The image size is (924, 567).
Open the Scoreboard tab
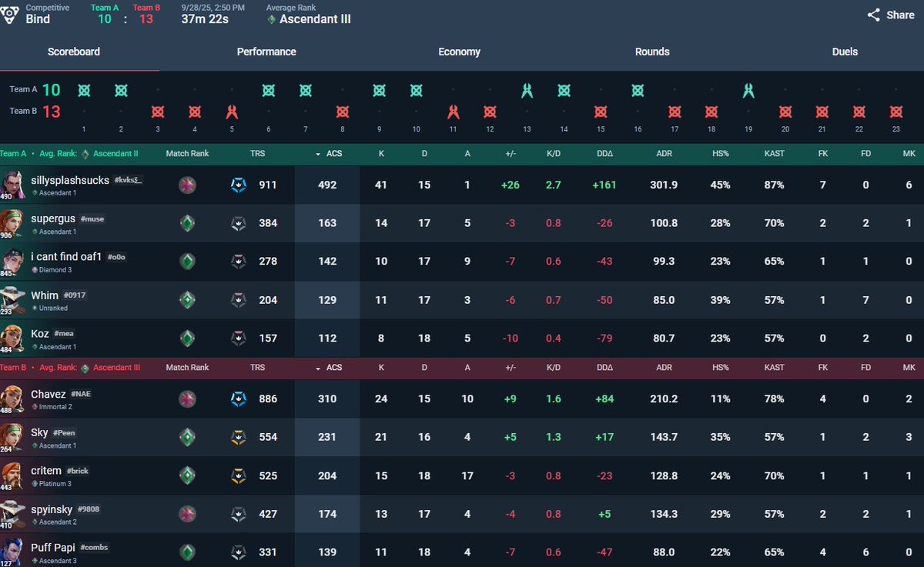[x=74, y=52]
